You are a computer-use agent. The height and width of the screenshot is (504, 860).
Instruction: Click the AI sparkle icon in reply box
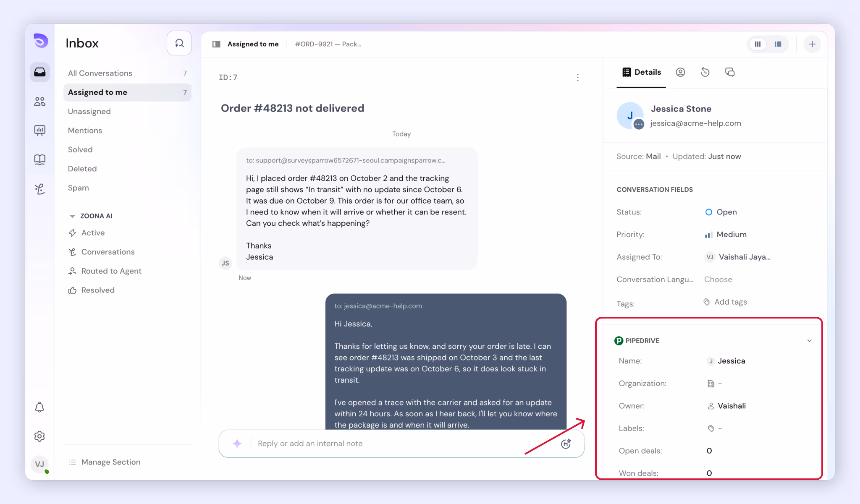[x=237, y=444]
